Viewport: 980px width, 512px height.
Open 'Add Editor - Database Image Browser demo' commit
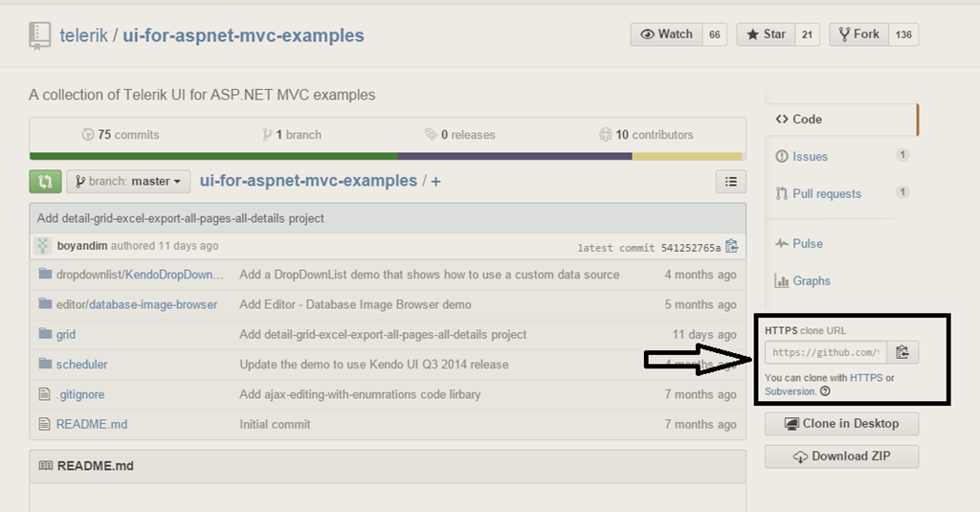[356, 304]
